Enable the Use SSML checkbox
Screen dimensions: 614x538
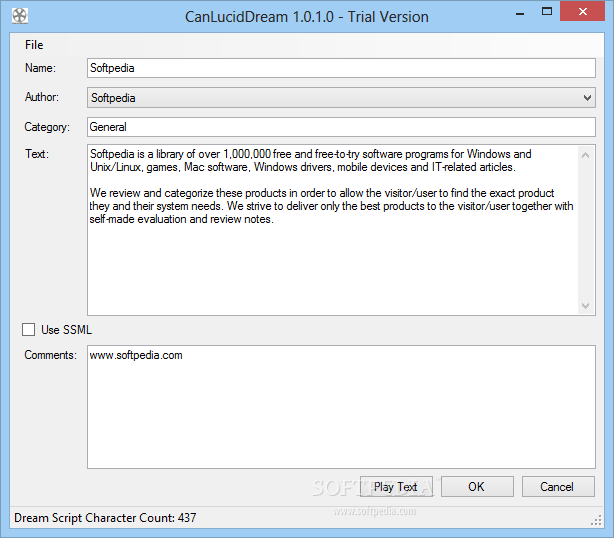tap(29, 330)
